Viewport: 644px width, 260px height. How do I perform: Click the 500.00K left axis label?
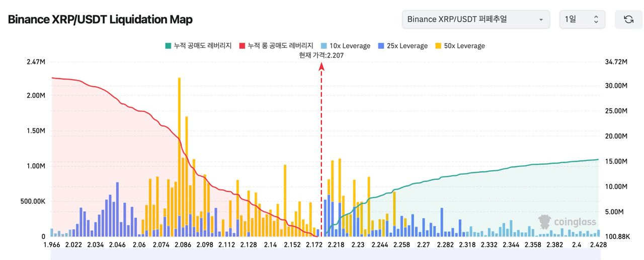point(33,202)
